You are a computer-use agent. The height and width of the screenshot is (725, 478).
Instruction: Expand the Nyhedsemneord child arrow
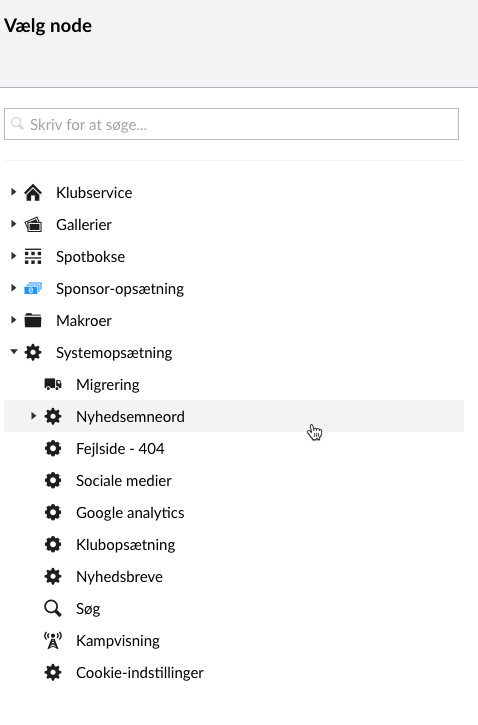click(33, 416)
